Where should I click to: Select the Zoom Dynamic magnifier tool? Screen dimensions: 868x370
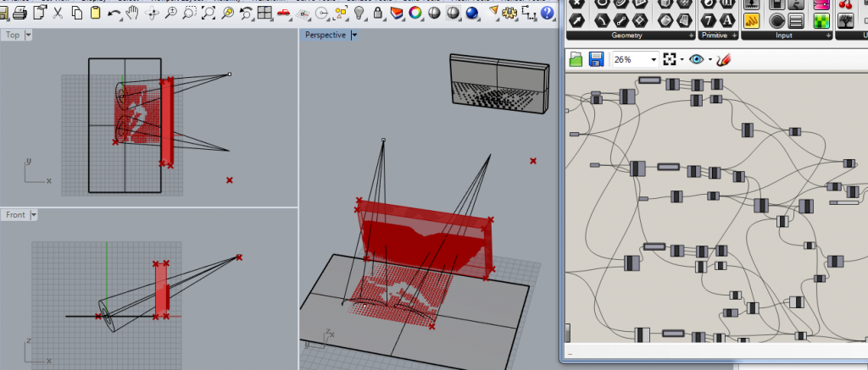(x=170, y=12)
